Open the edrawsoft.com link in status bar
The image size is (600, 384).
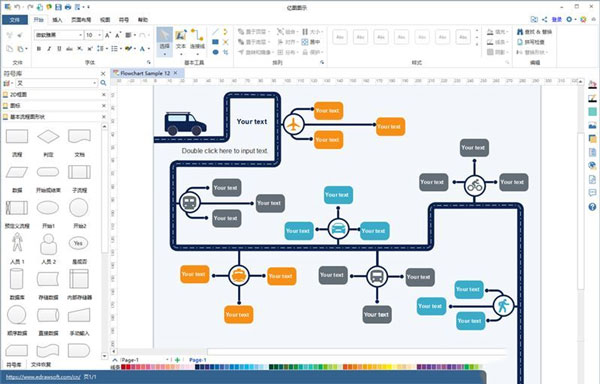tap(43, 377)
